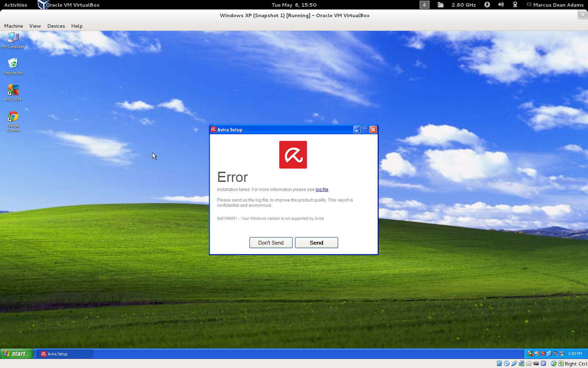Click the USB device indicator in VirtualBox
Image resolution: width=588 pixels, height=368 pixels.
[x=514, y=363]
